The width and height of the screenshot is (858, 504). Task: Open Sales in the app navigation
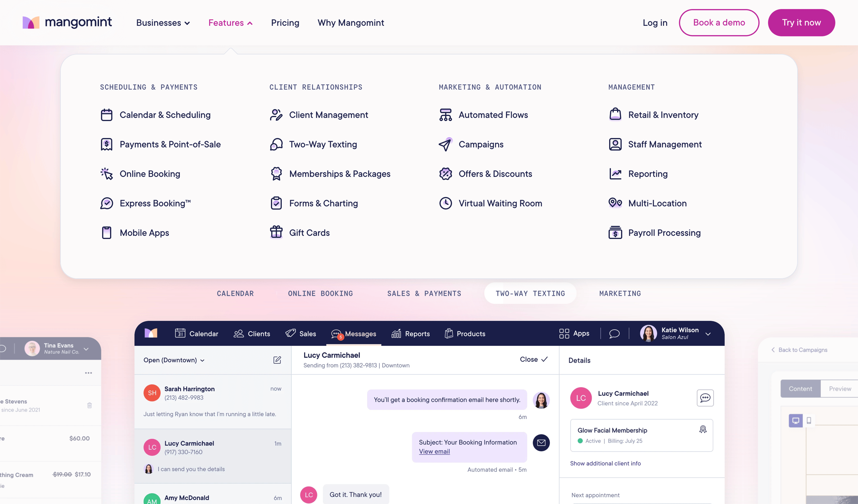click(301, 334)
